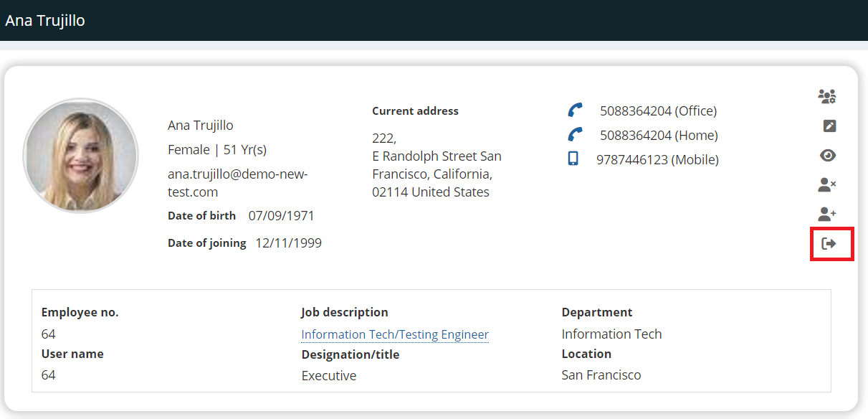Click the date of joining value 12/11/1999

coord(288,243)
